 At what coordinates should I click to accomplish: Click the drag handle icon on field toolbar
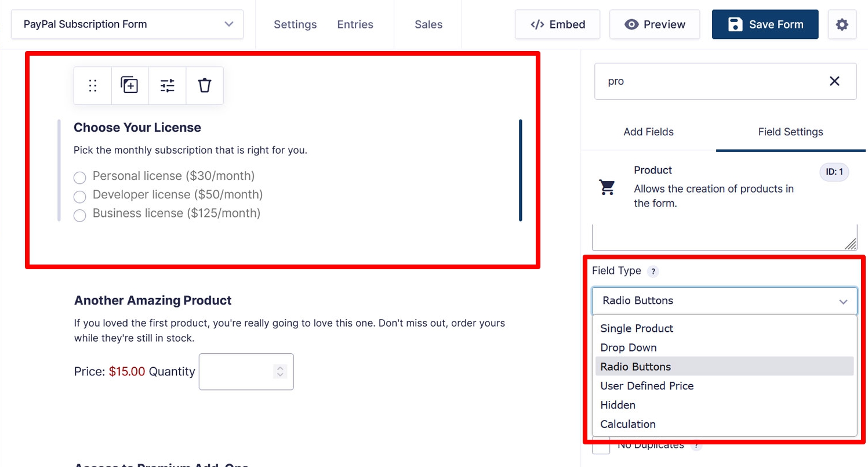93,86
